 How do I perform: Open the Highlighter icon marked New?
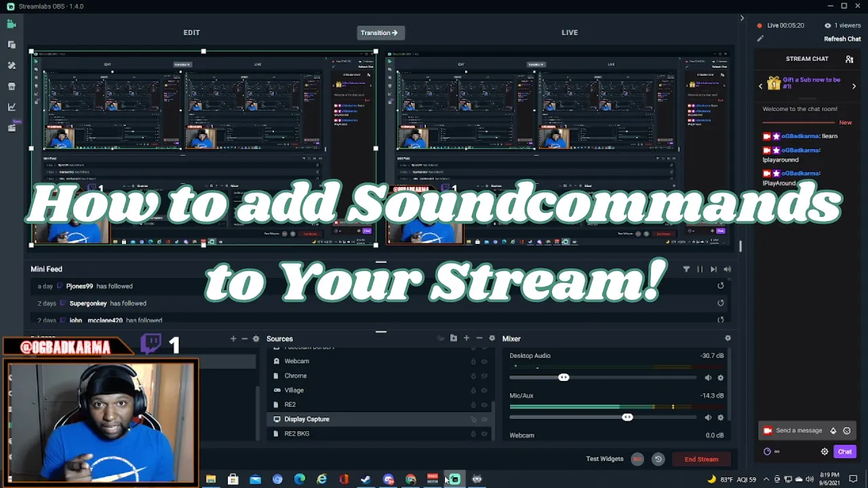click(x=12, y=127)
